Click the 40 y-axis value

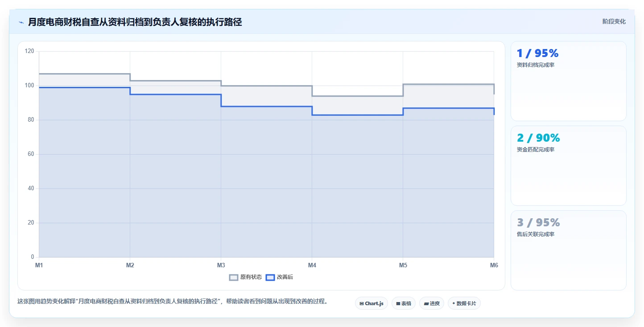point(31,188)
